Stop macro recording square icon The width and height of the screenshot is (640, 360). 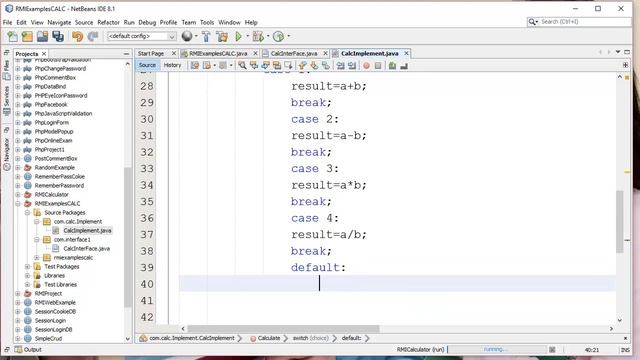click(x=378, y=65)
